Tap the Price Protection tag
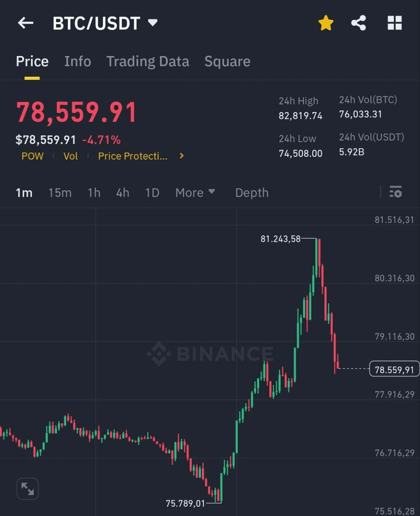The height and width of the screenshot is (516, 420). [133, 156]
